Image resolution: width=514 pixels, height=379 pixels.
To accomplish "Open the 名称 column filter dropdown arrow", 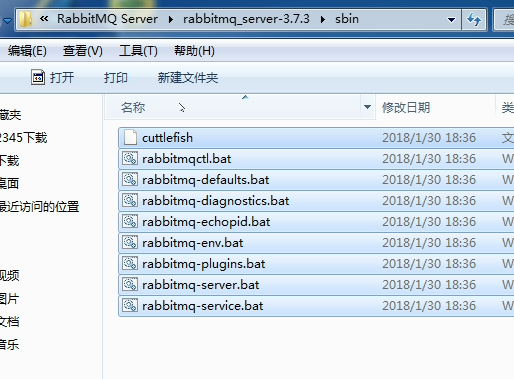I will click(367, 107).
